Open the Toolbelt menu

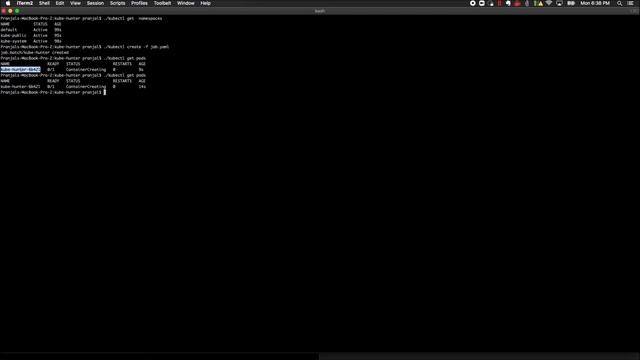click(162, 3)
